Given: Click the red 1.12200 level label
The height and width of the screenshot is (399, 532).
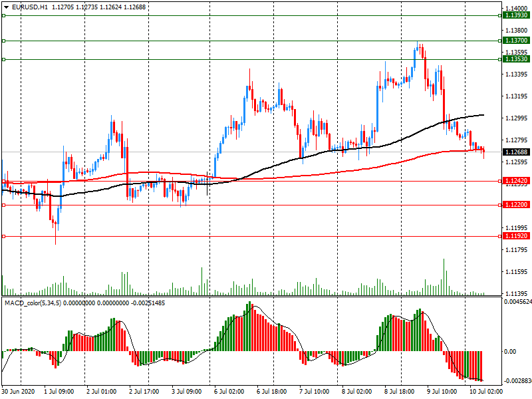Looking at the screenshot, I should [516, 205].
